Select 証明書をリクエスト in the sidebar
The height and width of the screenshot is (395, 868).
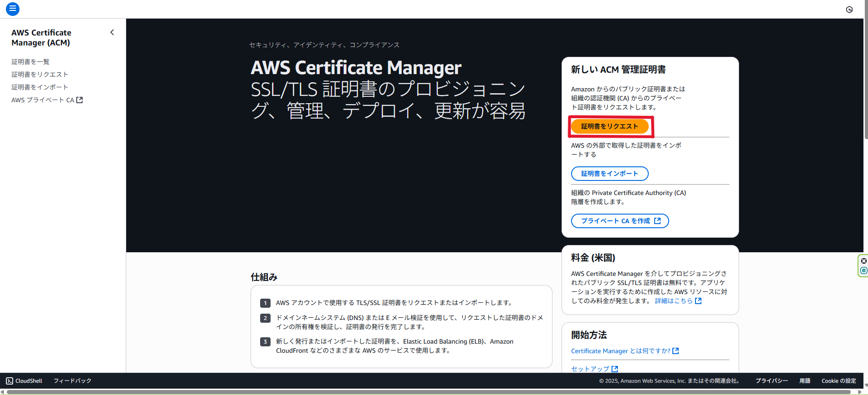40,75
